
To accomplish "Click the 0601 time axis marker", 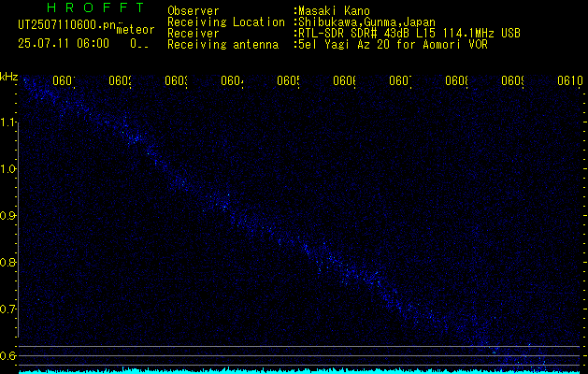I will (x=64, y=80).
